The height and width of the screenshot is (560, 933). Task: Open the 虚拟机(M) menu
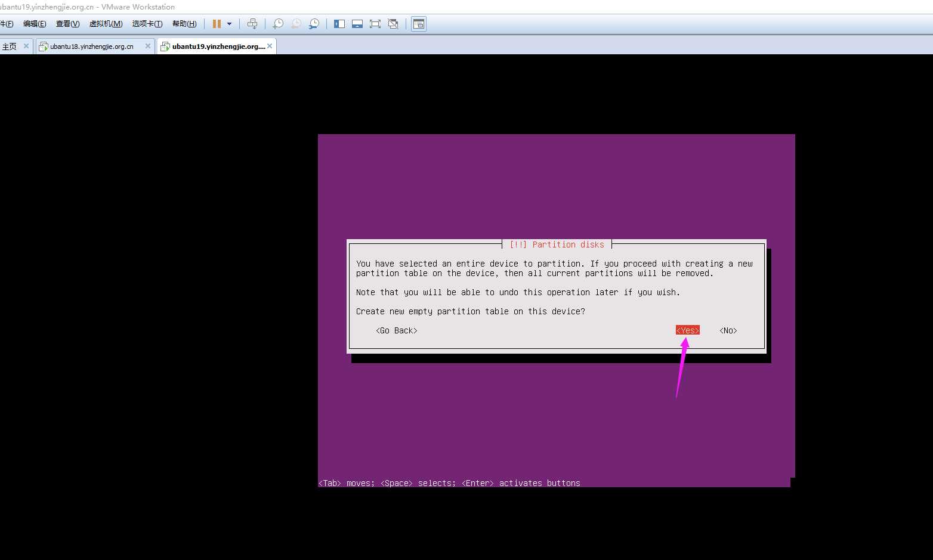106,24
